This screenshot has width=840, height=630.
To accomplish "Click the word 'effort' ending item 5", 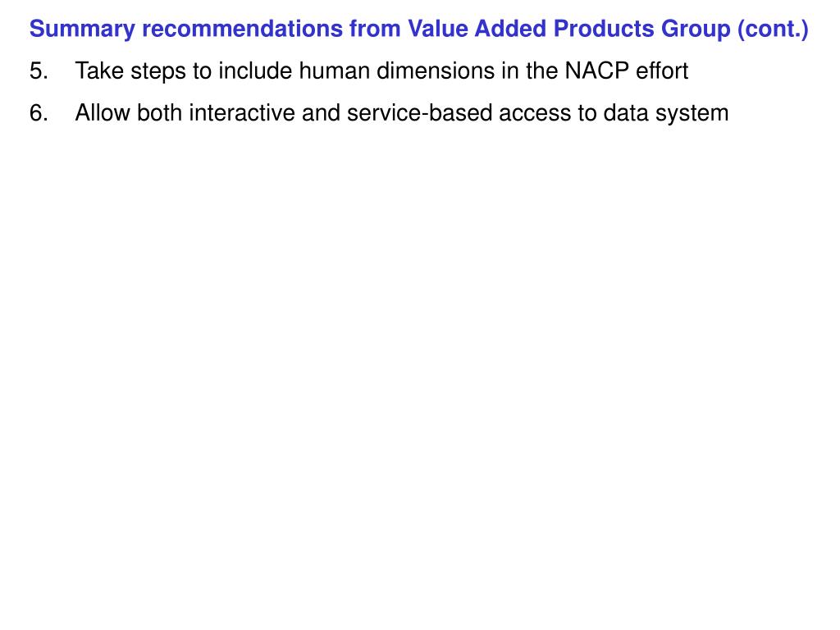I will [662, 71].
